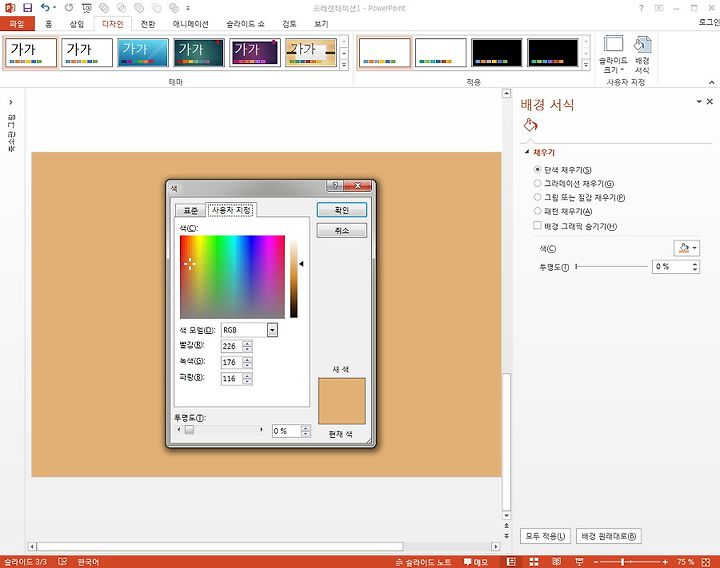This screenshot has width=720, height=568.
Task: Close the 배경 서식 pane with the X
Action: coord(709,101)
